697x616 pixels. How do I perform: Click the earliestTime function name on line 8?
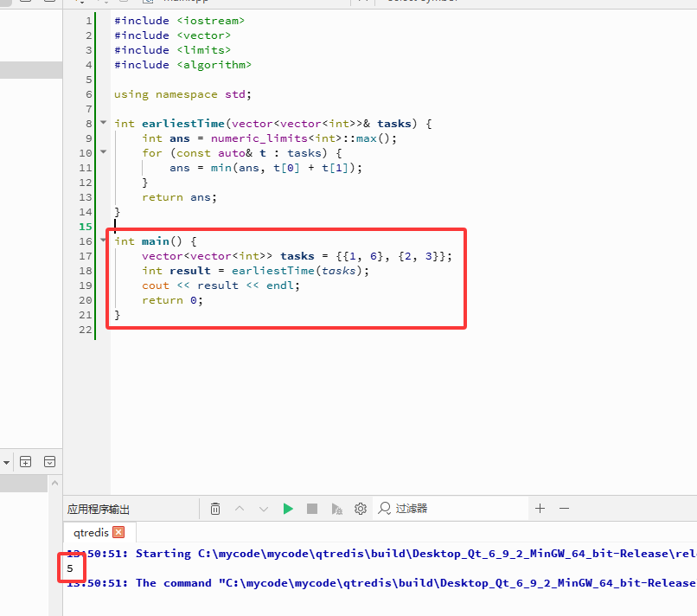click(x=183, y=124)
